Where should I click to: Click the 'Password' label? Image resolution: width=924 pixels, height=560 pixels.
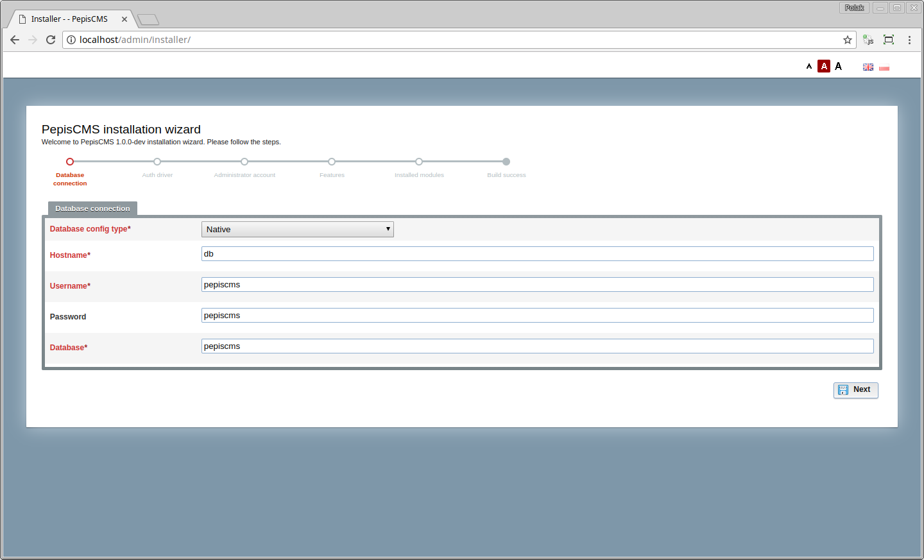[68, 317]
